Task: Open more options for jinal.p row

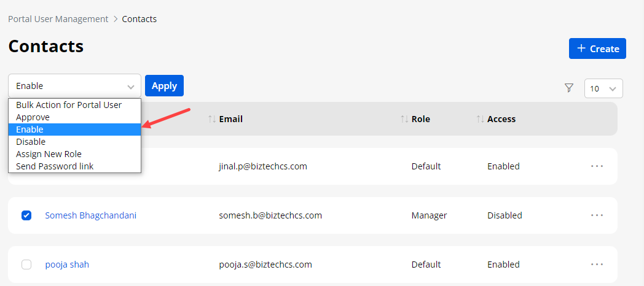Action: [597, 166]
